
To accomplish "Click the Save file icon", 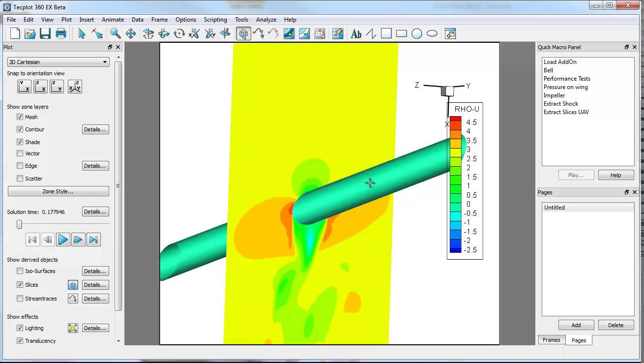I will click(45, 33).
